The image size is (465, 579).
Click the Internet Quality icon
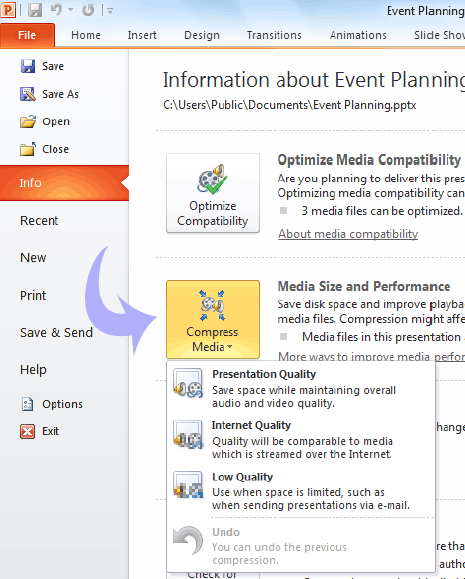[188, 434]
